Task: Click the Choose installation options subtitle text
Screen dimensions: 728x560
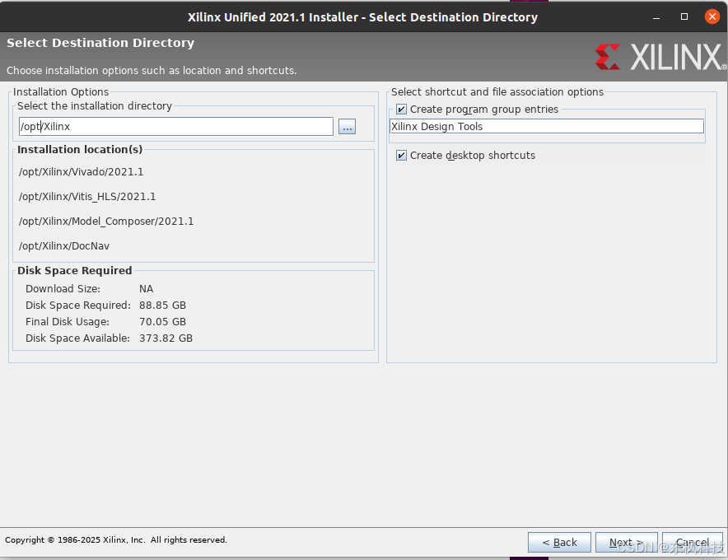Action: pos(152,70)
